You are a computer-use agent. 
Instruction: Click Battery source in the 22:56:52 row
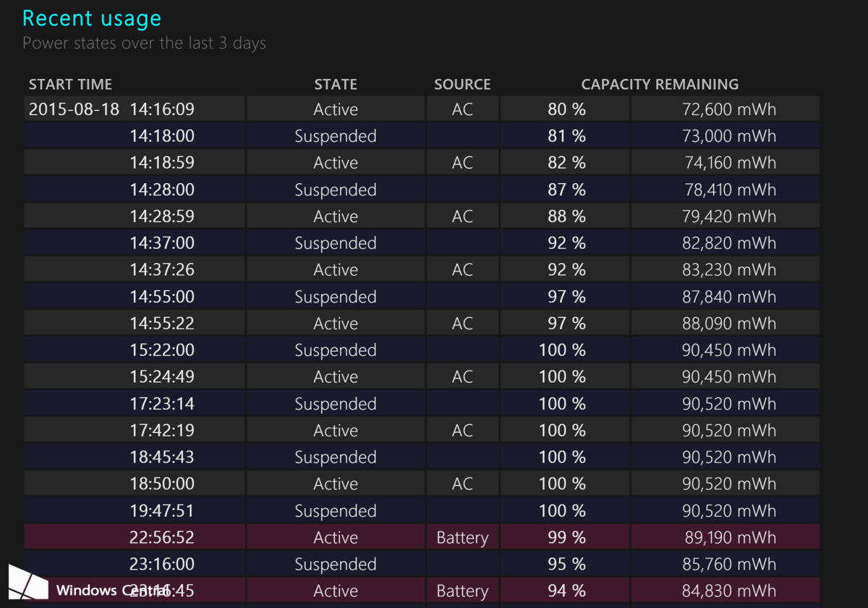click(462, 538)
